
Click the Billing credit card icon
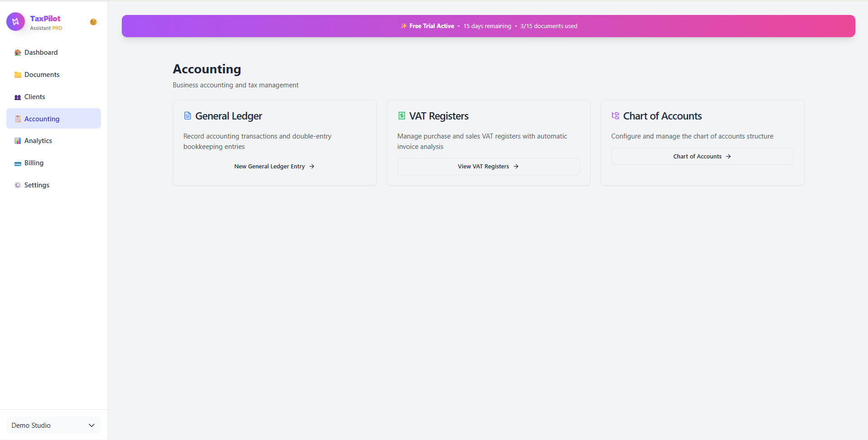pos(17,163)
